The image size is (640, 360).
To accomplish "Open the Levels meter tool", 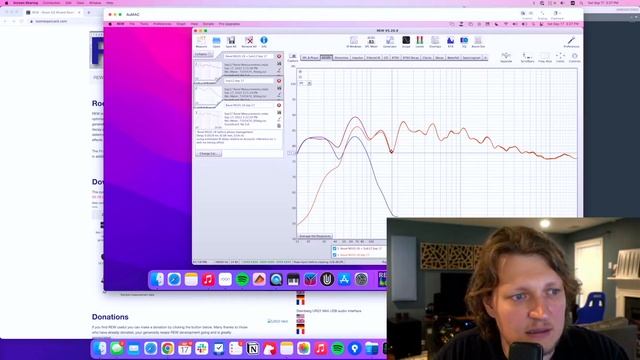I will pyautogui.click(x=420, y=42).
